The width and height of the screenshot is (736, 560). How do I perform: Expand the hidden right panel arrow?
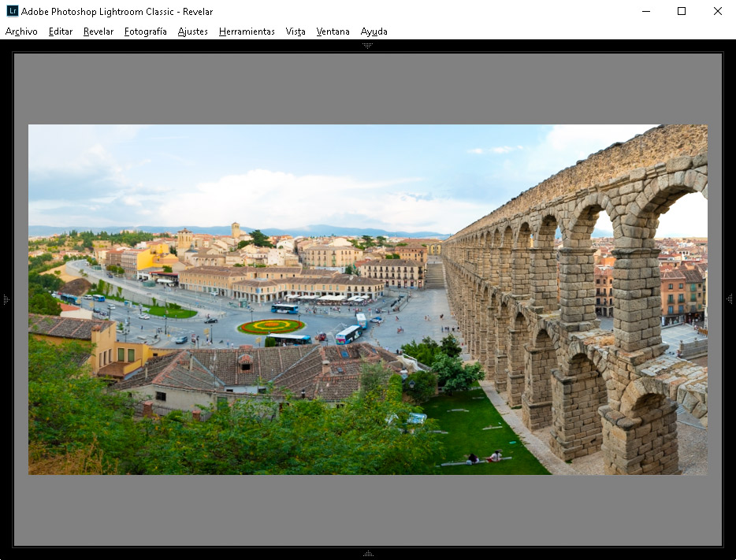point(730,299)
